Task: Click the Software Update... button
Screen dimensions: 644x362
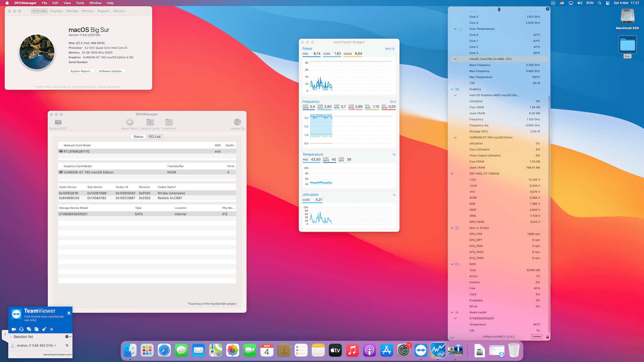Action: click(111, 71)
